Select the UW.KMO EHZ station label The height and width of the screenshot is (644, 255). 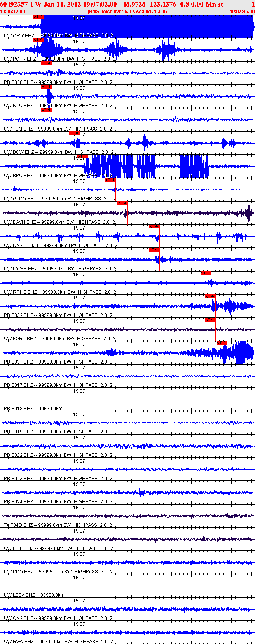(x=19, y=572)
